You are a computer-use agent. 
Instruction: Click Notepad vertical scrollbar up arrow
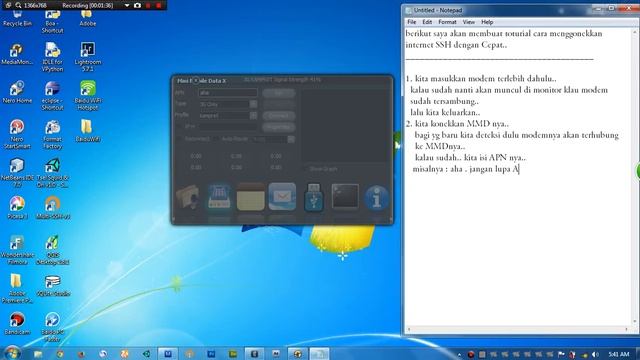(635, 32)
